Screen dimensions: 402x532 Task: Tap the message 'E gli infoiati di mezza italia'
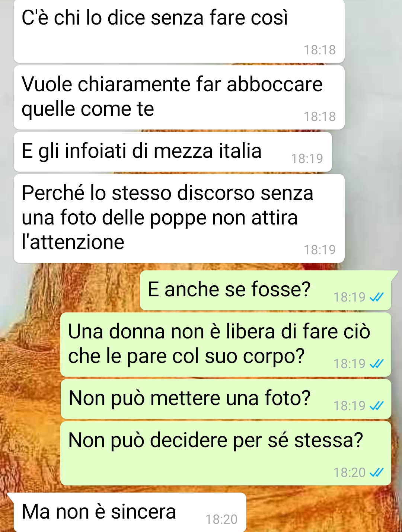pos(173,152)
